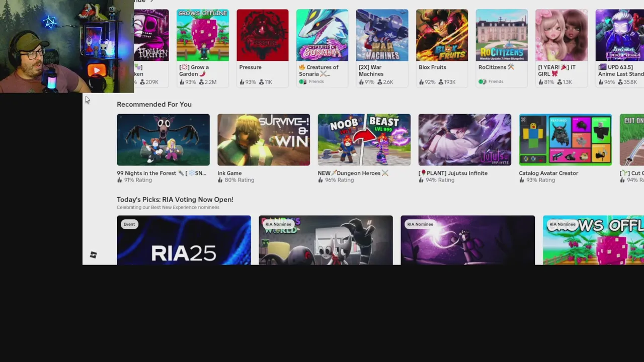Click the RoCitizens title text
The width and height of the screenshot is (644, 362).
(496, 67)
